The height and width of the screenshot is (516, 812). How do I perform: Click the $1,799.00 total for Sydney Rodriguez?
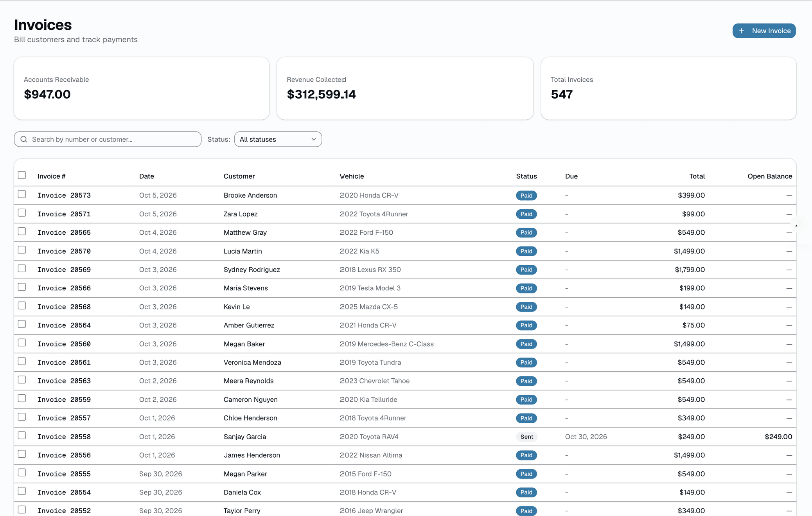[690, 270]
